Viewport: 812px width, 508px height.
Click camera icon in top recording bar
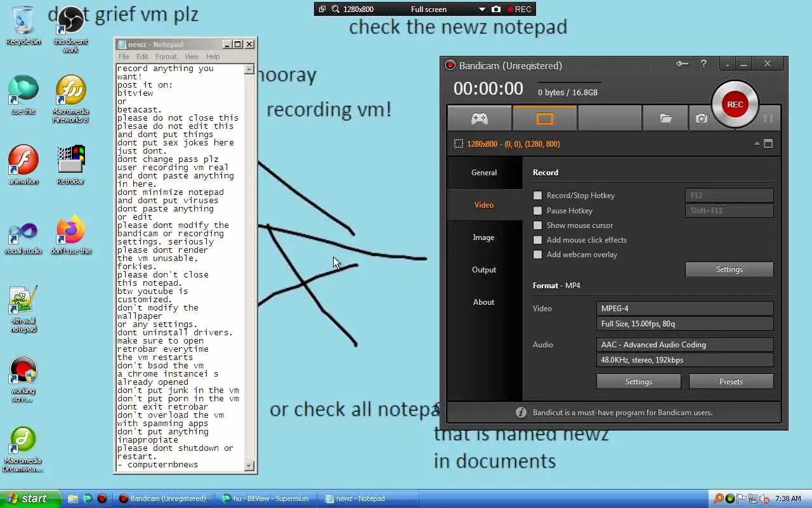496,9
